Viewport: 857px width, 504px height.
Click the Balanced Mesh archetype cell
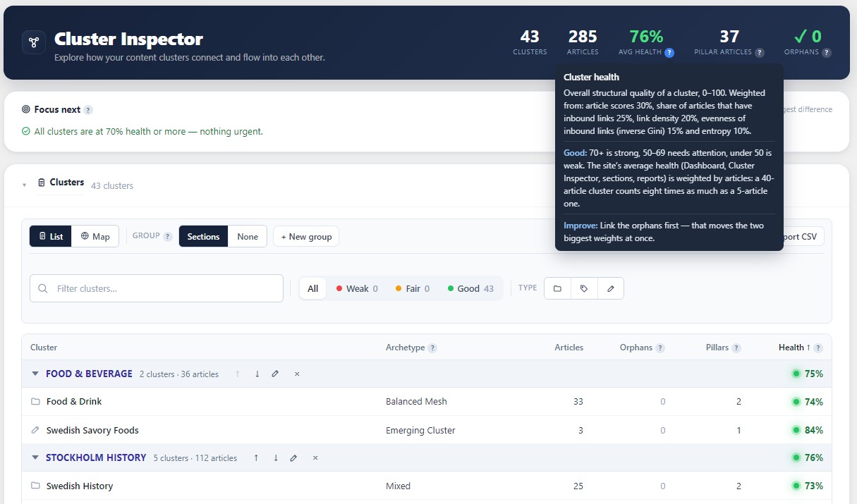click(416, 402)
